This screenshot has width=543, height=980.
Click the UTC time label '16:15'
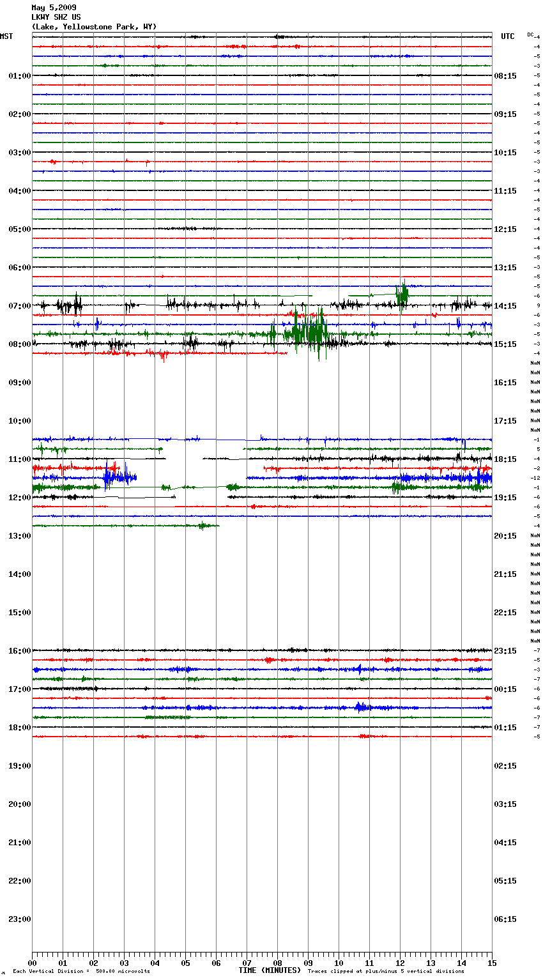(505, 383)
